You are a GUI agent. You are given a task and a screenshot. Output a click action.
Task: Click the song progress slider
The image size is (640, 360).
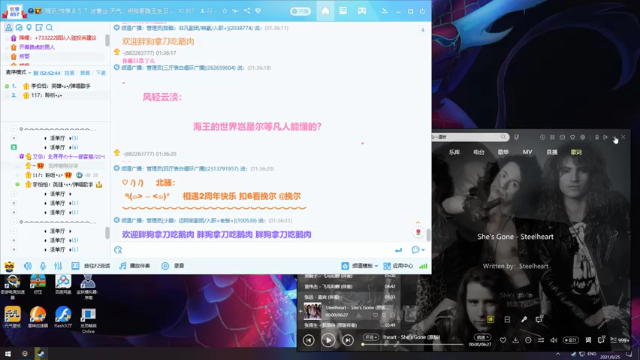(412, 344)
